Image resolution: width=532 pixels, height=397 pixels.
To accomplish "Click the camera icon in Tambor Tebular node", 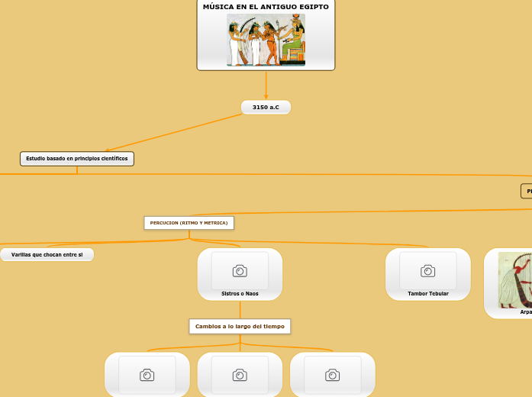I will click(427, 270).
